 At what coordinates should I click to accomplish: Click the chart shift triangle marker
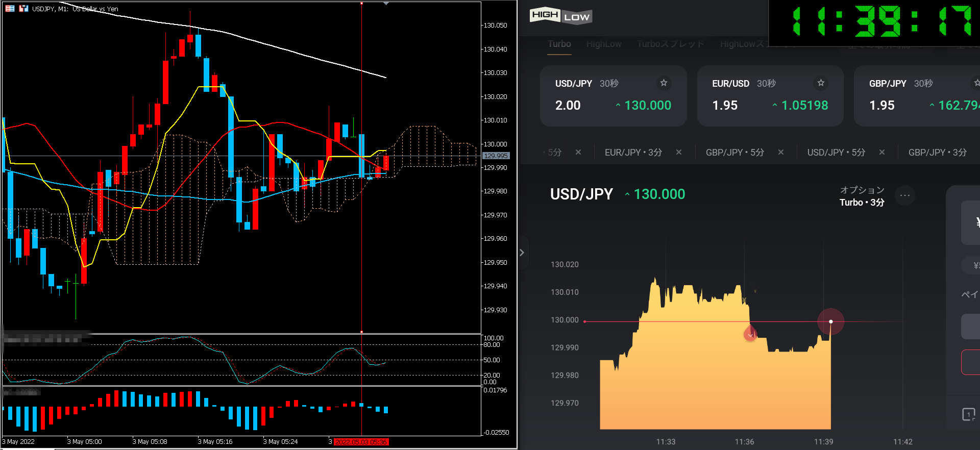tap(386, 4)
